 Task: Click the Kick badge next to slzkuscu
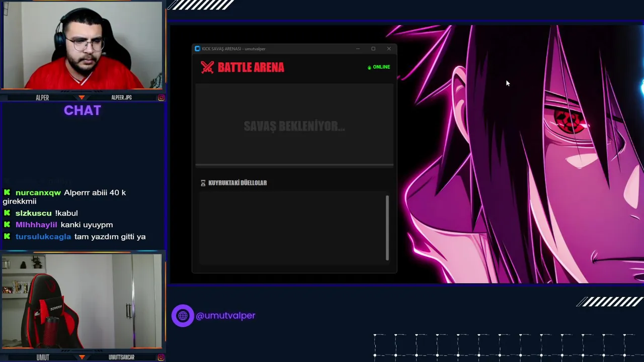[x=7, y=213]
